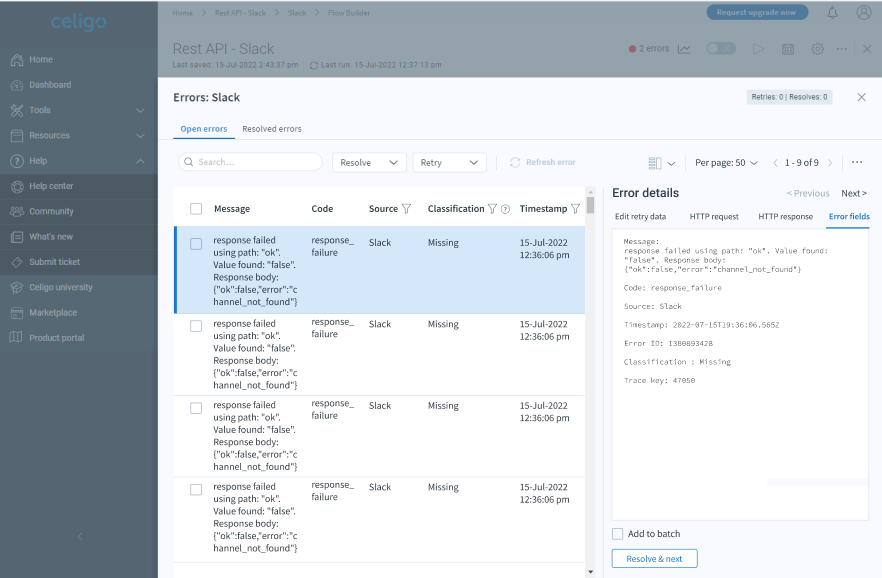Check the select-all errors checkbox
The width and height of the screenshot is (882, 578).
[196, 209]
